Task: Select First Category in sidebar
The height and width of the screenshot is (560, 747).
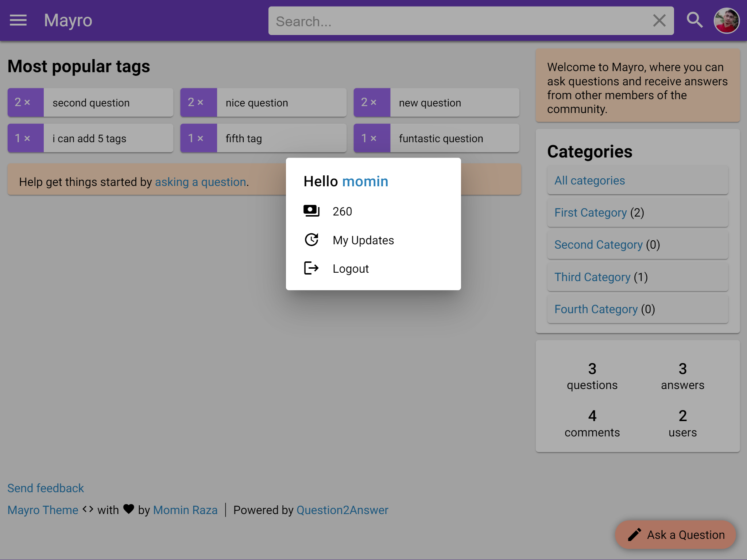Action: 590,213
